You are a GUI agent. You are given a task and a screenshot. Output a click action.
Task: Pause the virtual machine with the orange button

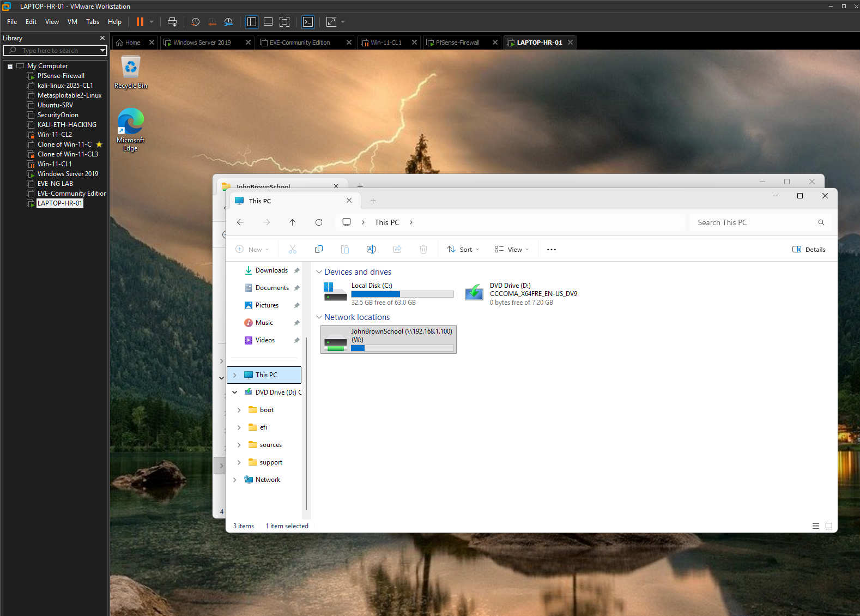point(140,22)
